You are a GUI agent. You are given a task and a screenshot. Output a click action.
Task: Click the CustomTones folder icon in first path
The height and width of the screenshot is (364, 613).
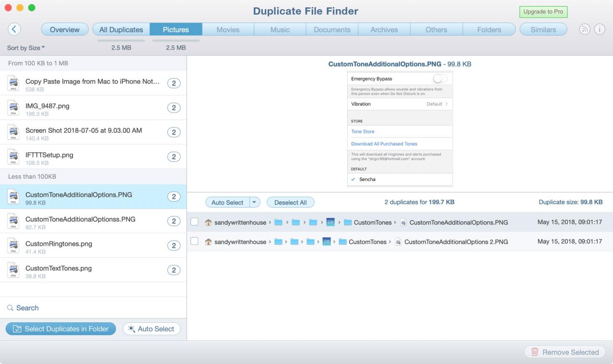tap(348, 222)
